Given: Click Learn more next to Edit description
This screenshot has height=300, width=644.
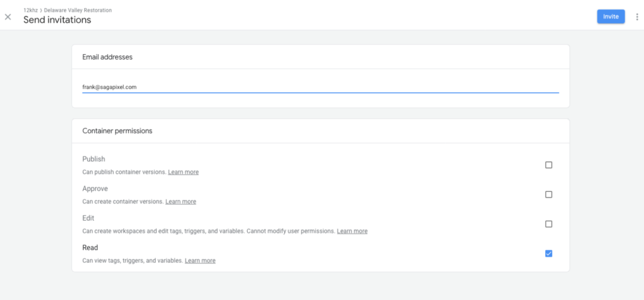Looking at the screenshot, I should click(x=352, y=231).
